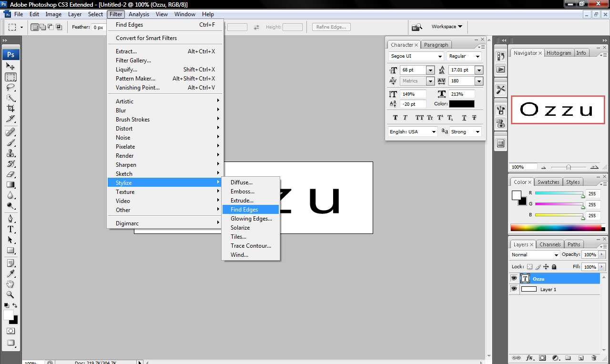This screenshot has width=610, height=364.
Task: Choose Filter Gallery from Filter menu
Action: (165, 61)
